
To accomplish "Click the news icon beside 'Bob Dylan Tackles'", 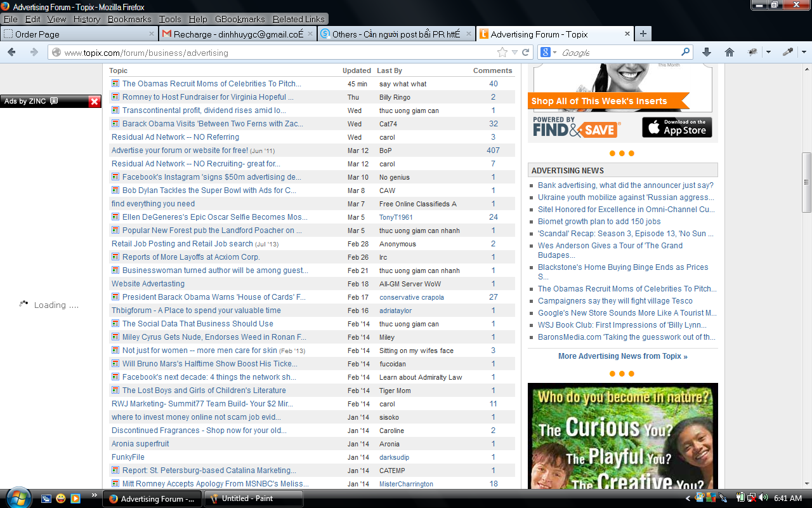I will pos(115,190).
